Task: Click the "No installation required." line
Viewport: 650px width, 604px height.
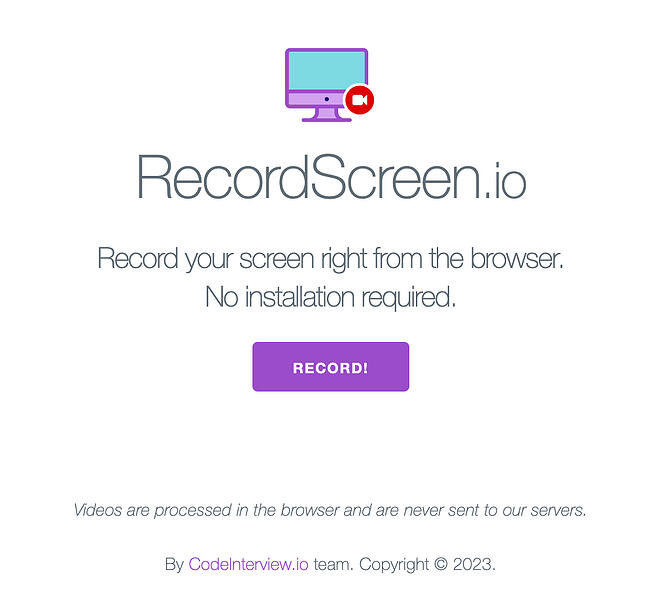Action: tap(330, 298)
